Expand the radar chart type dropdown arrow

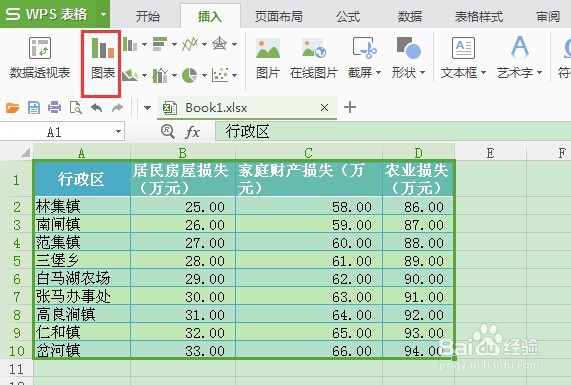[x=234, y=44]
